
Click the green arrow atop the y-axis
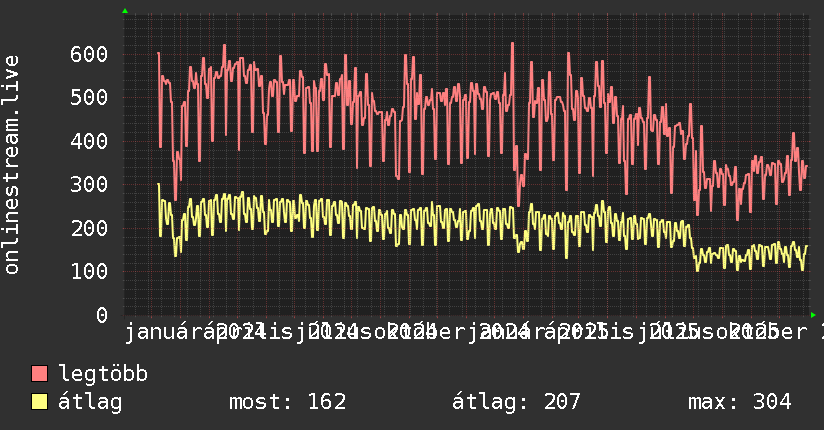[125, 11]
